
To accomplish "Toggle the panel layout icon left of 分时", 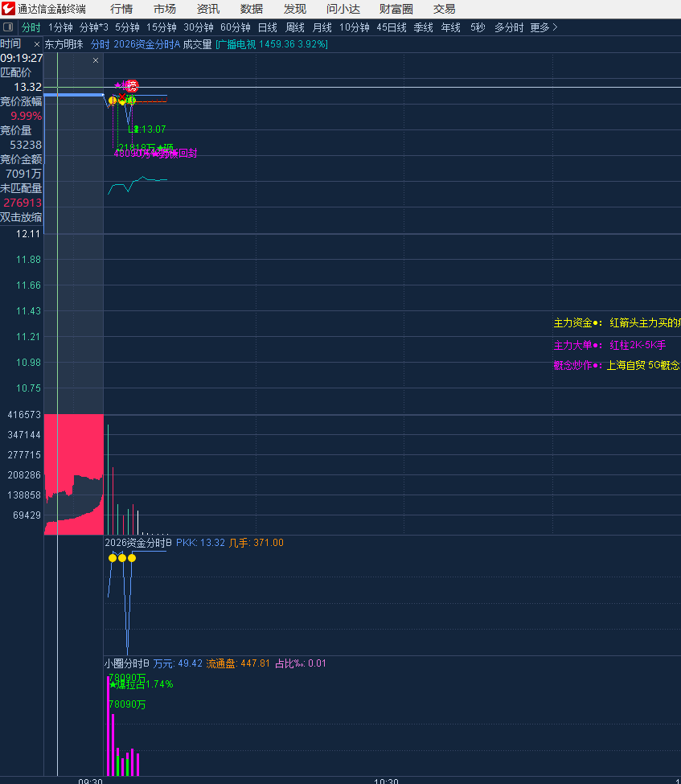I will coord(8,27).
